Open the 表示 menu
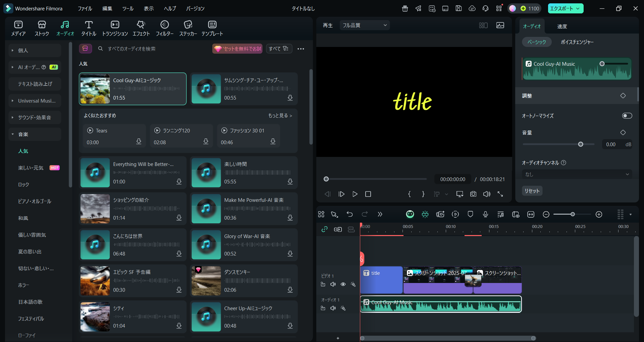644x342 pixels. click(149, 8)
